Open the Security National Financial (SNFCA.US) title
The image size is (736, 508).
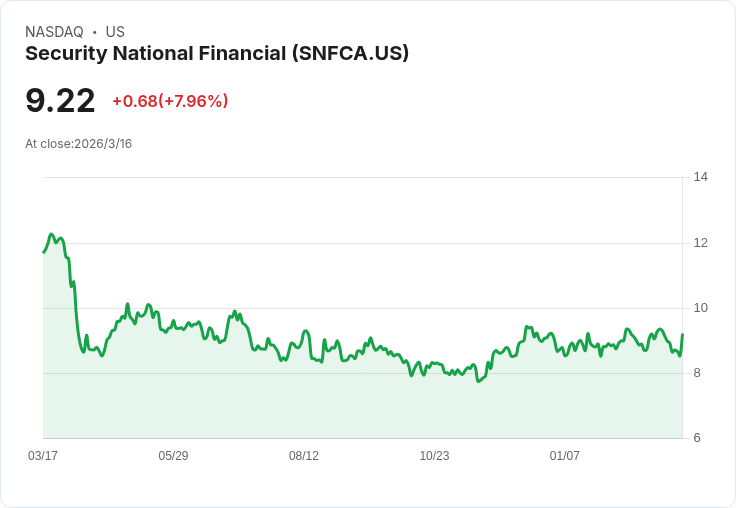(217, 54)
